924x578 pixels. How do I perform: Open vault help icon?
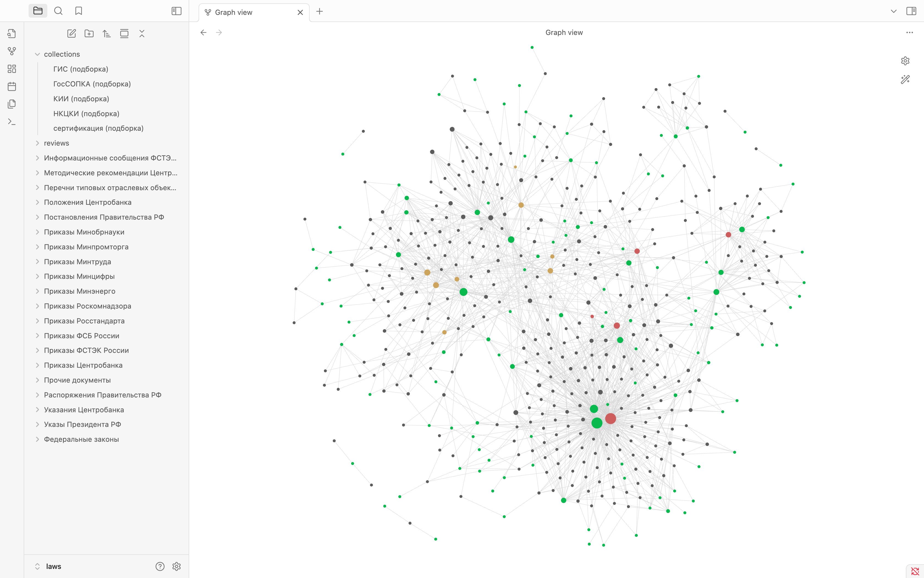pyautogui.click(x=160, y=566)
